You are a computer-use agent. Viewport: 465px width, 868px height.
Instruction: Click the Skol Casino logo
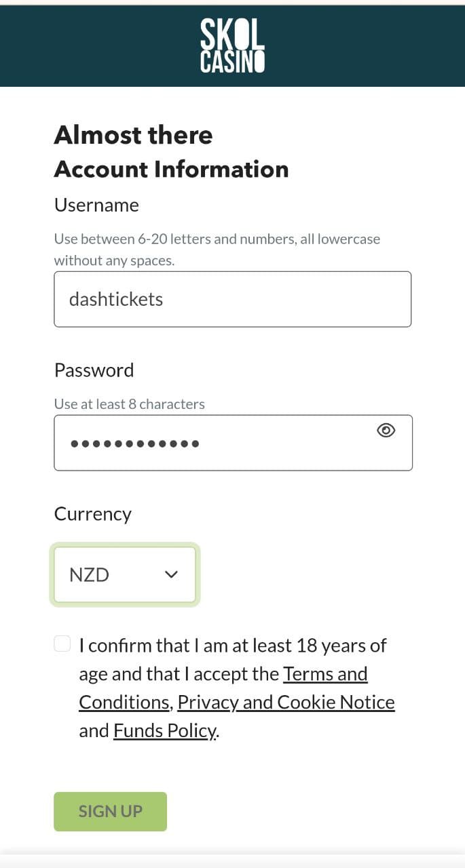232,46
